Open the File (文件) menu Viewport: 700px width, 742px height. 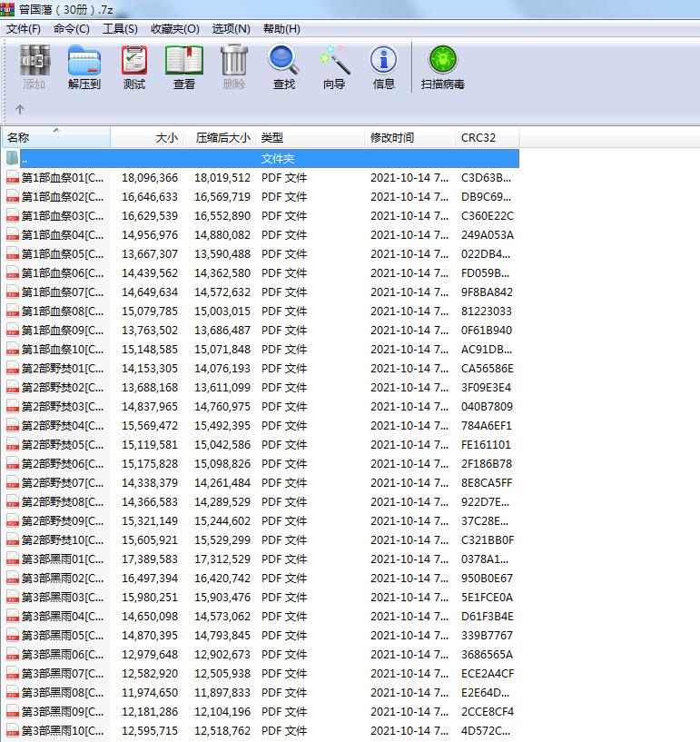coord(24,29)
